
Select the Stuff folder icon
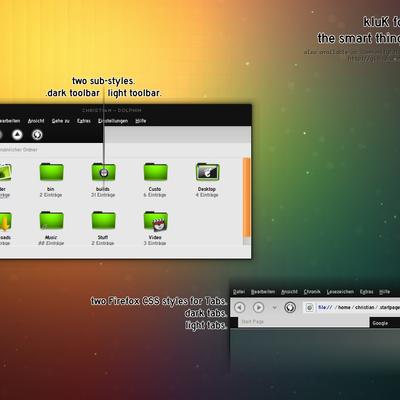(103, 220)
